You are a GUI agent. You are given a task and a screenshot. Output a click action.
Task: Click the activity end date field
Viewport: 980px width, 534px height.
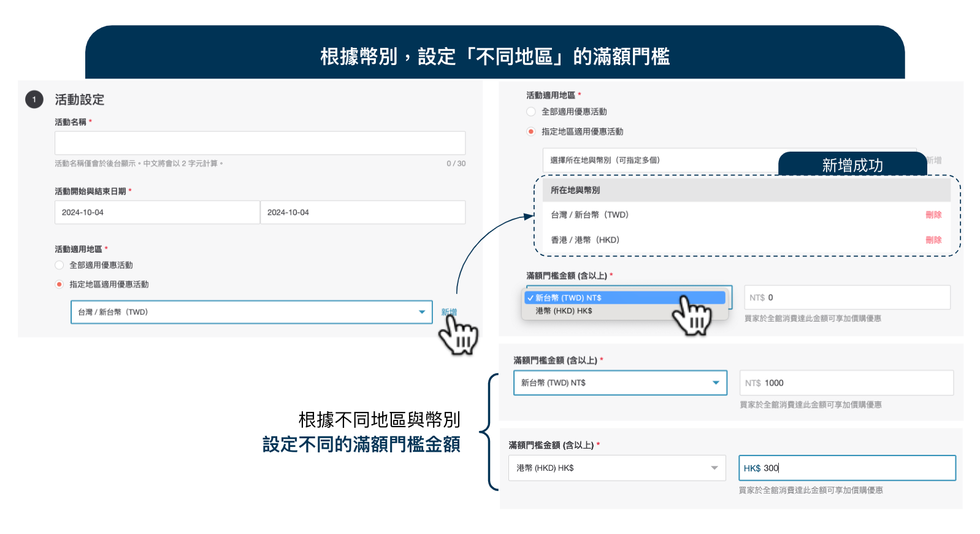(x=362, y=212)
